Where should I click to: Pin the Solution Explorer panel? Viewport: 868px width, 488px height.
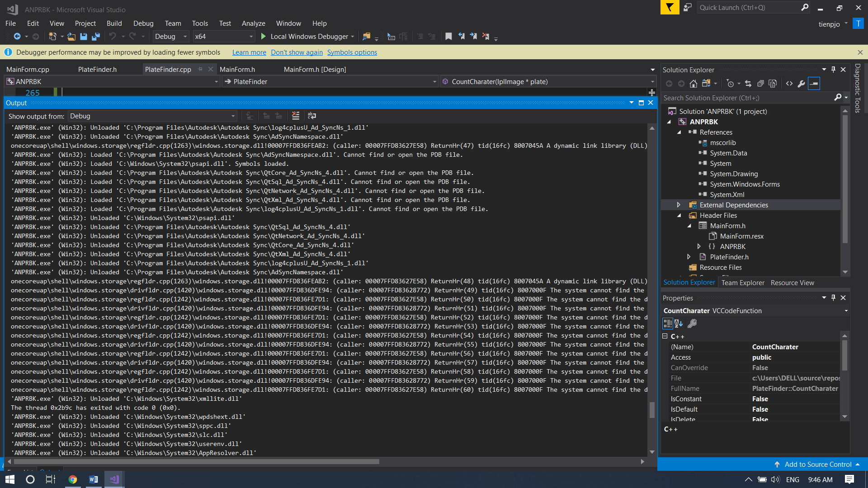tap(834, 70)
